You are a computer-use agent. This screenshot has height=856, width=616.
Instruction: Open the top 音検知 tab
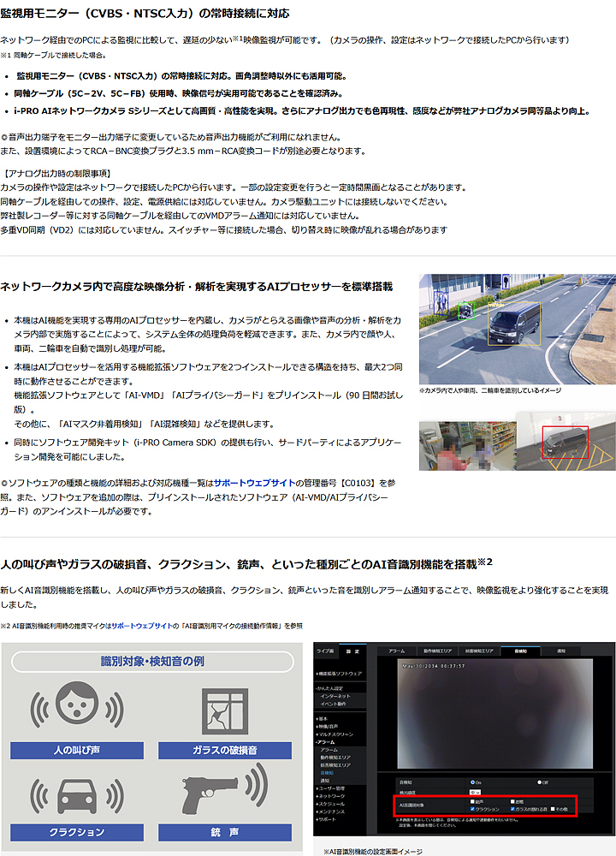[x=520, y=651]
